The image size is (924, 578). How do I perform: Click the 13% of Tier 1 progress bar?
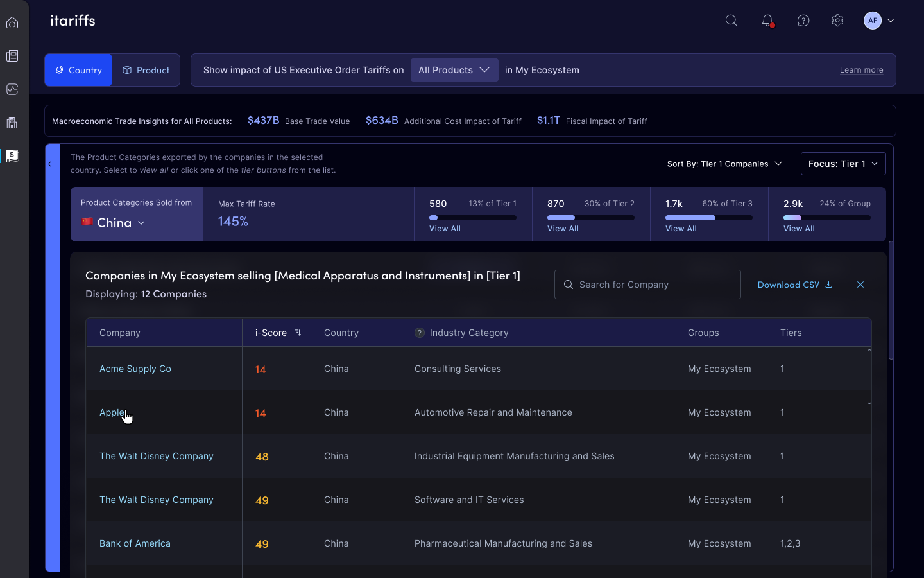(473, 218)
